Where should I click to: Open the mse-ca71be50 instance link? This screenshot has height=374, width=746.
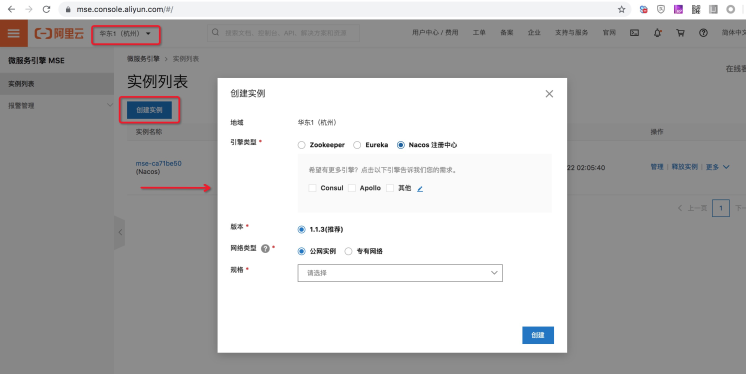[x=158, y=163]
